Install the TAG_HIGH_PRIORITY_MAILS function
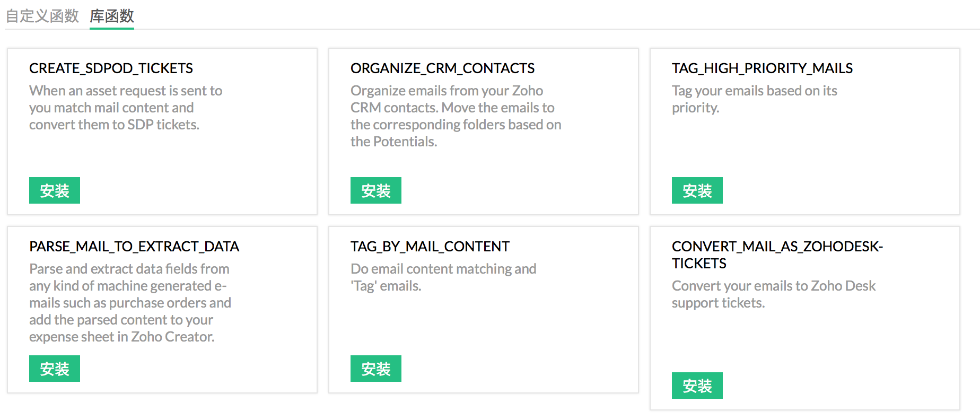The image size is (980, 420). coord(697,190)
